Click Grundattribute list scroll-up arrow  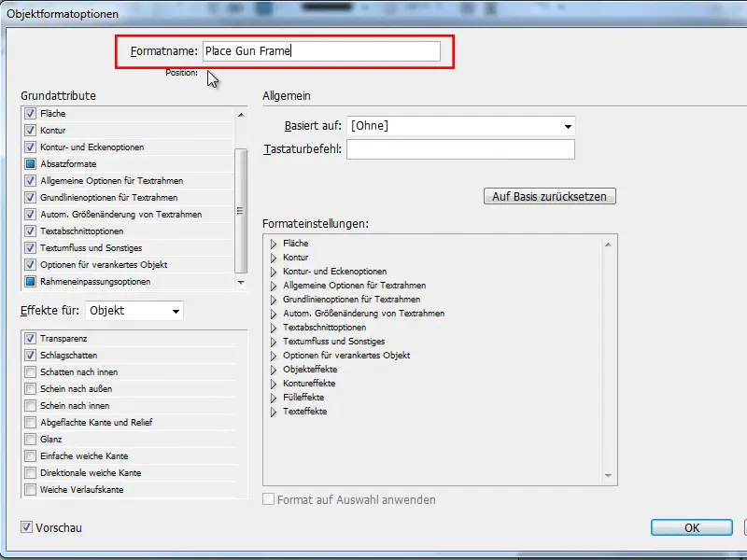(x=241, y=115)
